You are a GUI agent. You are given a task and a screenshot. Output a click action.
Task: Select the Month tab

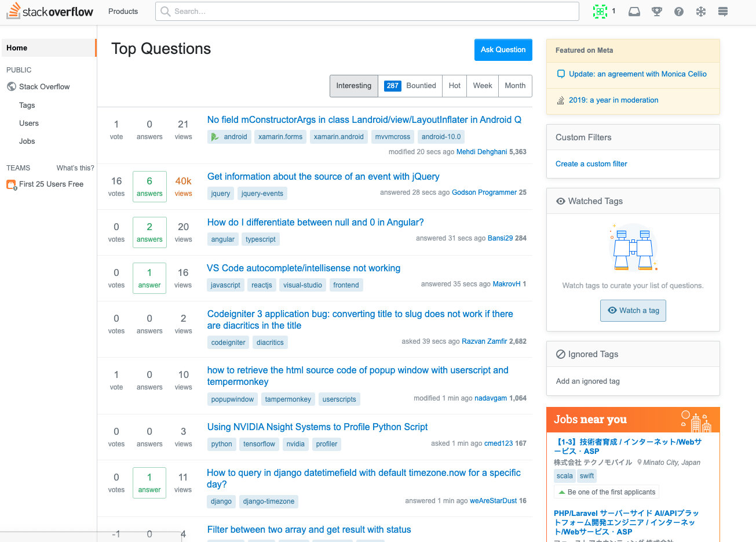515,86
